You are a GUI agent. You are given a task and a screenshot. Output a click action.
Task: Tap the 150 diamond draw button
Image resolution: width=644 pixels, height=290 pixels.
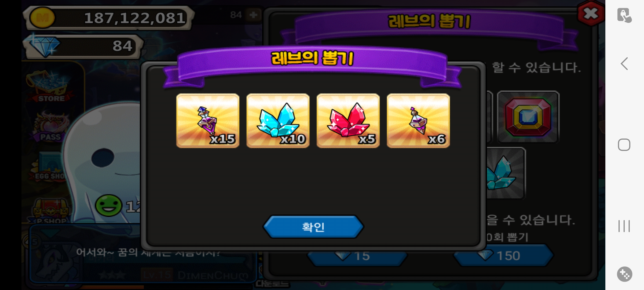503,256
